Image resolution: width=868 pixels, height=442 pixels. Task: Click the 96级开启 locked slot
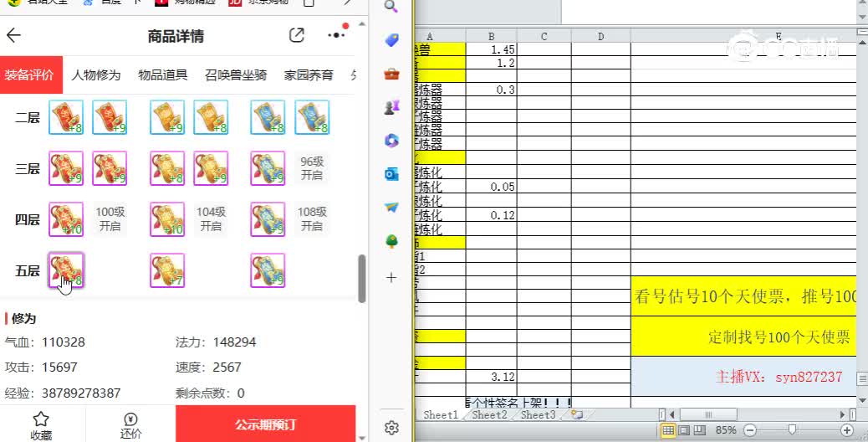(312, 167)
